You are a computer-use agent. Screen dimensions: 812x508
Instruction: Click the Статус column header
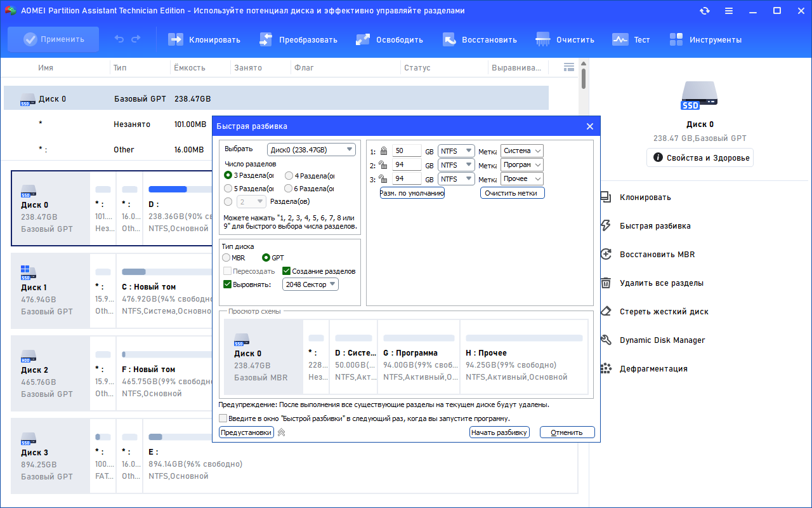(417, 67)
